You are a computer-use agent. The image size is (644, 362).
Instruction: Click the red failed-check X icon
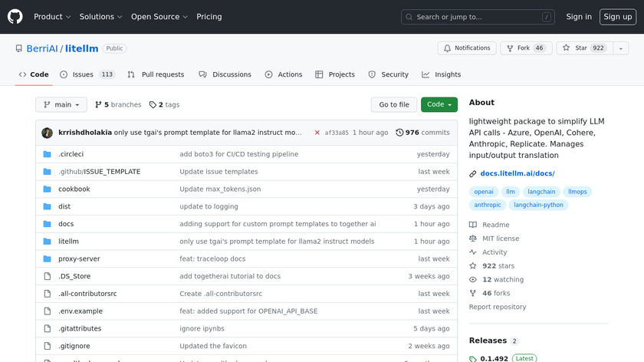[317, 133]
